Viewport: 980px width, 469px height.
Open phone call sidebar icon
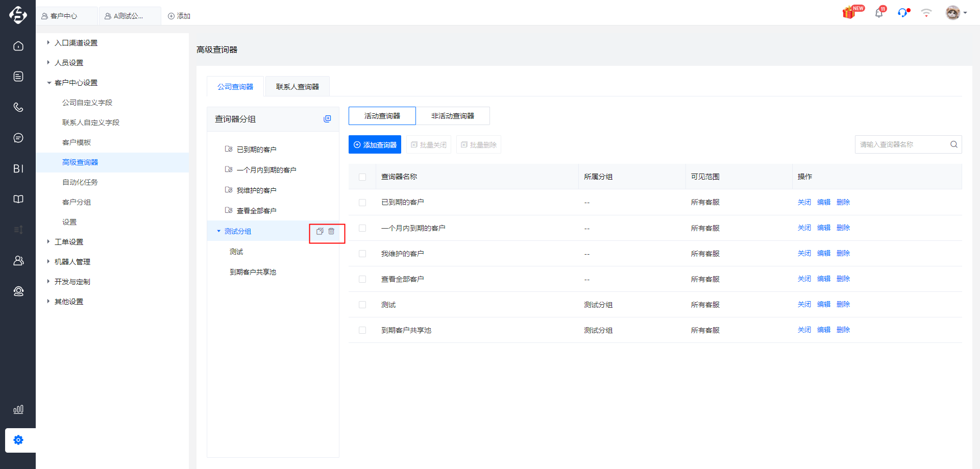(x=18, y=107)
